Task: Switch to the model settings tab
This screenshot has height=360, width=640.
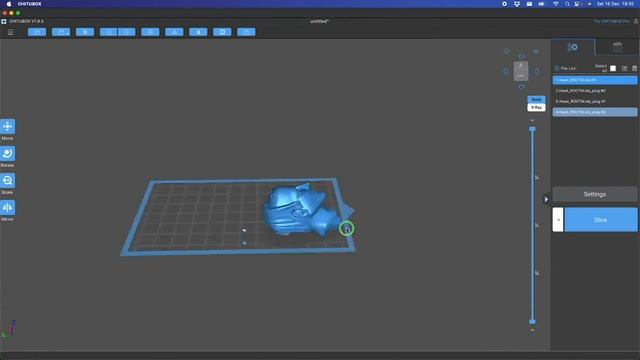Action: coord(573,47)
